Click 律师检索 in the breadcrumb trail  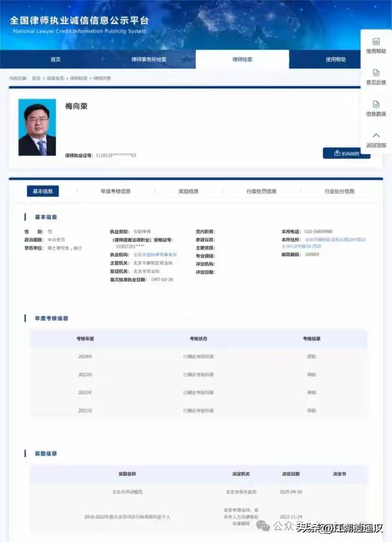coord(79,78)
